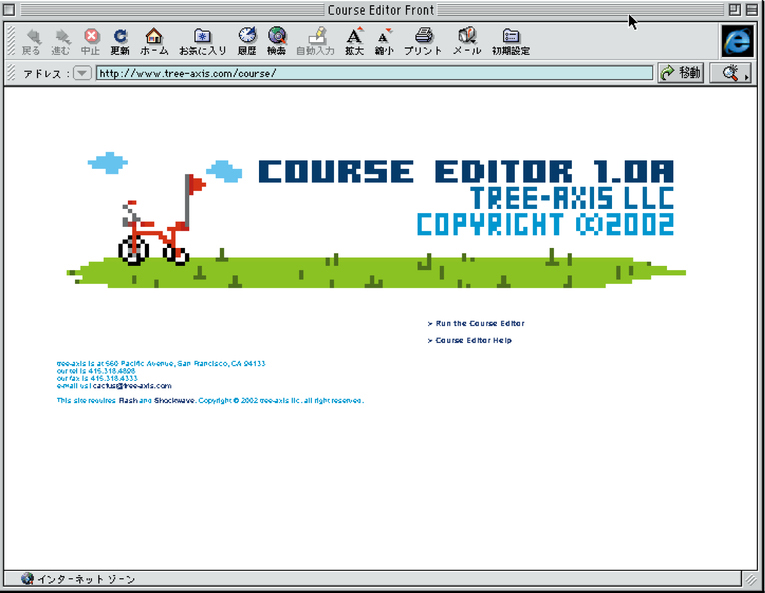This screenshot has width=765, height=593.
Task: Click into the URL address field
Action: pyautogui.click(x=374, y=73)
